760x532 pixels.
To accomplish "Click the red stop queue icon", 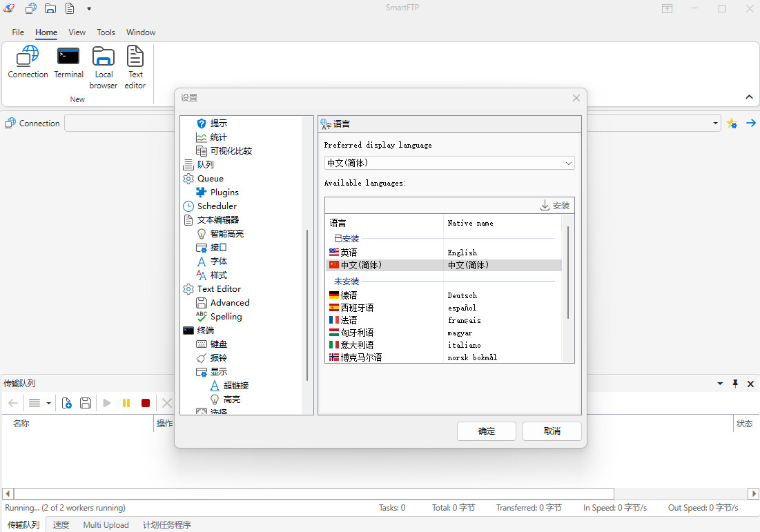I will [146, 403].
